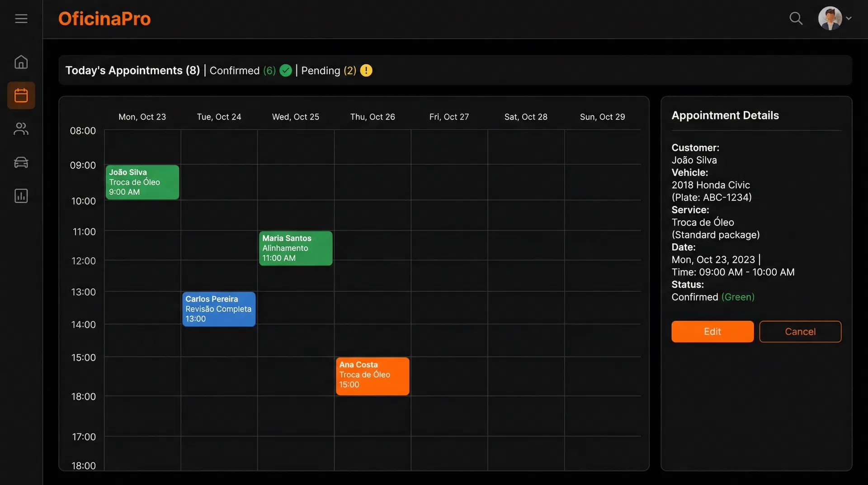Select João Silva's Troca de Óleo appointment
The width and height of the screenshot is (868, 485).
pyautogui.click(x=142, y=182)
